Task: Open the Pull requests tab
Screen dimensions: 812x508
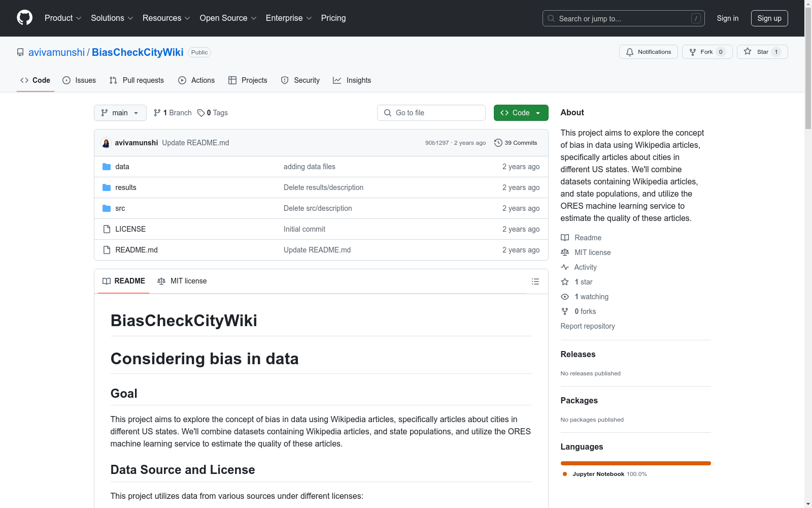Action: (137, 80)
